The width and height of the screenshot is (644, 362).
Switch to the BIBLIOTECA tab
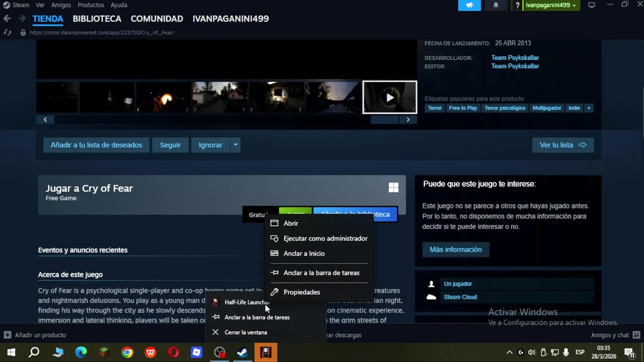[x=97, y=19]
